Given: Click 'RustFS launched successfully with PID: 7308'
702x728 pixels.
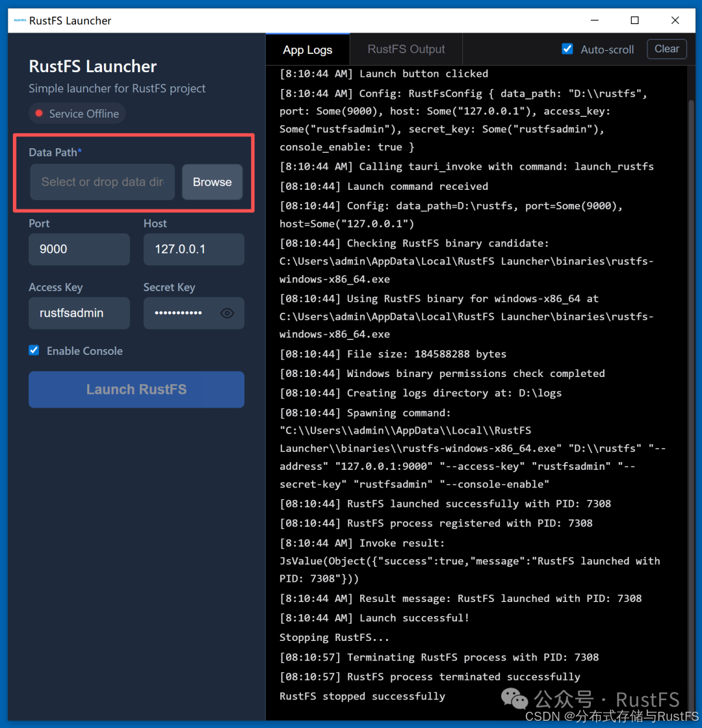Looking at the screenshot, I should [445, 504].
